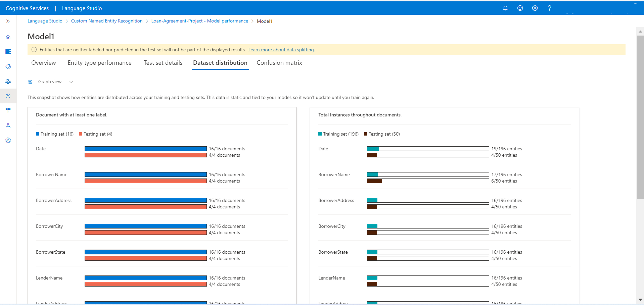
Task: Switch to Entity type performance tab
Action: coord(99,63)
